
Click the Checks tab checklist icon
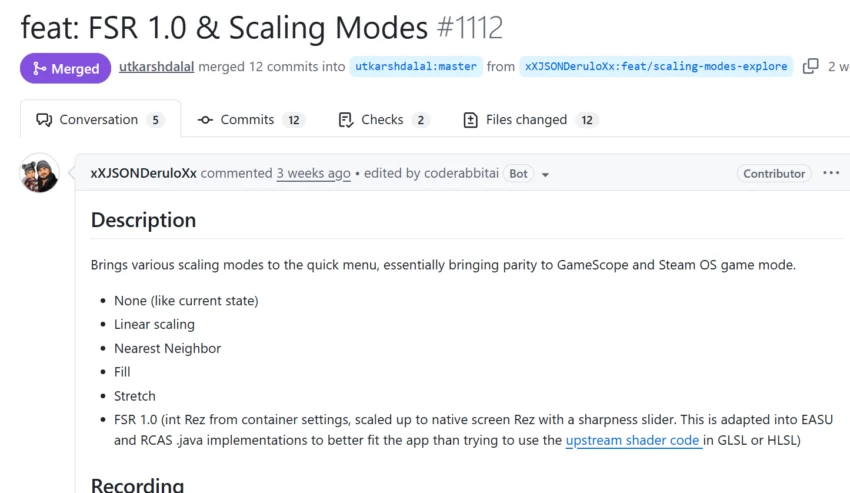[x=345, y=119]
